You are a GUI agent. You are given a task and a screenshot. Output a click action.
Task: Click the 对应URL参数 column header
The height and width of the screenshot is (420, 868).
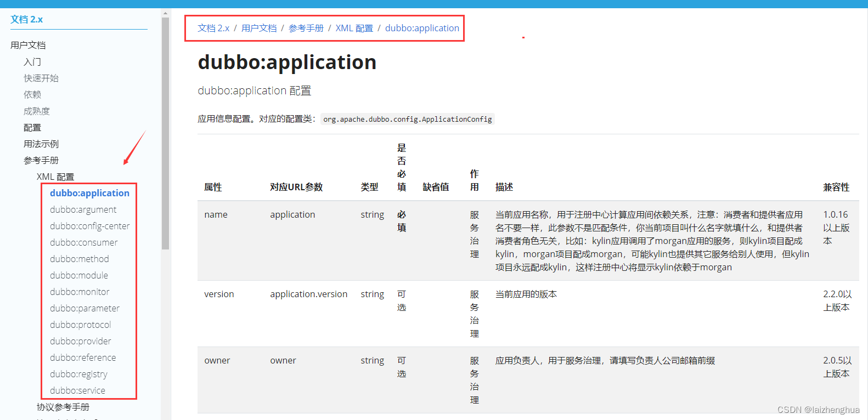pos(296,187)
